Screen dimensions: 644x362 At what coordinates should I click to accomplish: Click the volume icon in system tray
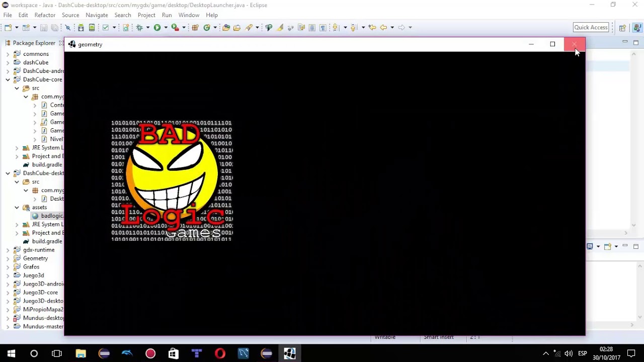point(569,353)
